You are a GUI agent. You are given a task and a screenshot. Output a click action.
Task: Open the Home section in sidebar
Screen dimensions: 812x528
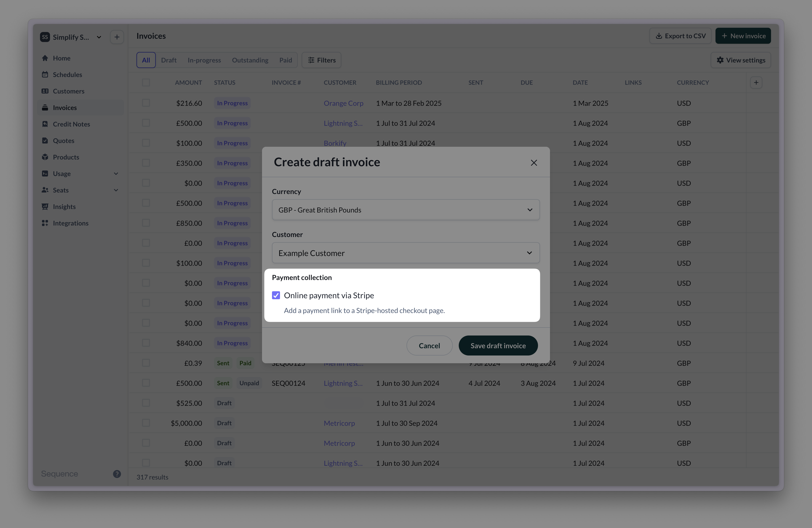61,58
